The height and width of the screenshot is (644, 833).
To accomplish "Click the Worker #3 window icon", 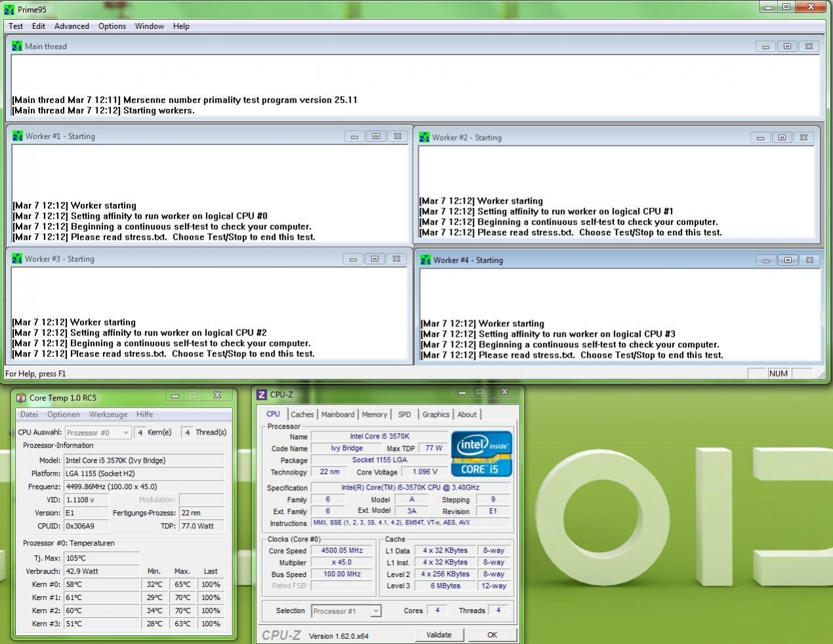I will (x=17, y=259).
